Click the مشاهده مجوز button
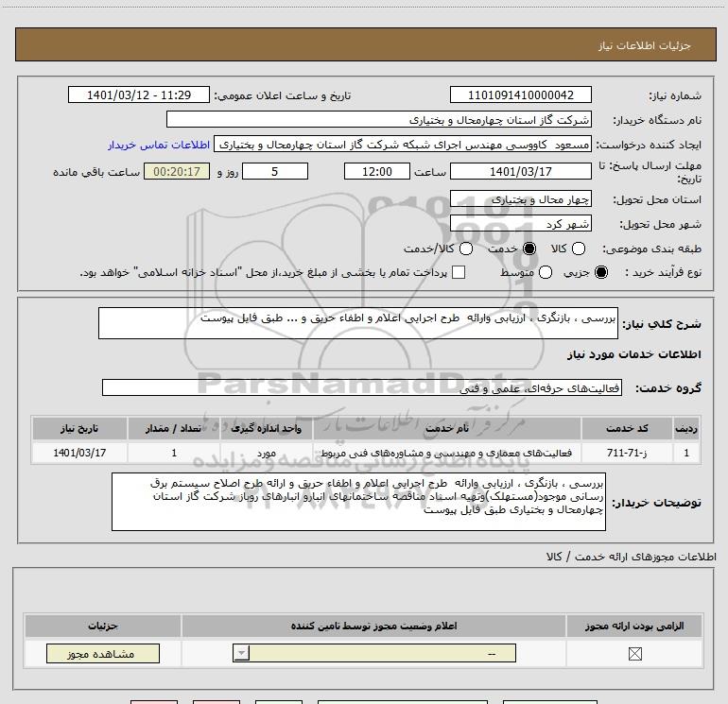Screen dimensions: 728x704 click(103, 653)
